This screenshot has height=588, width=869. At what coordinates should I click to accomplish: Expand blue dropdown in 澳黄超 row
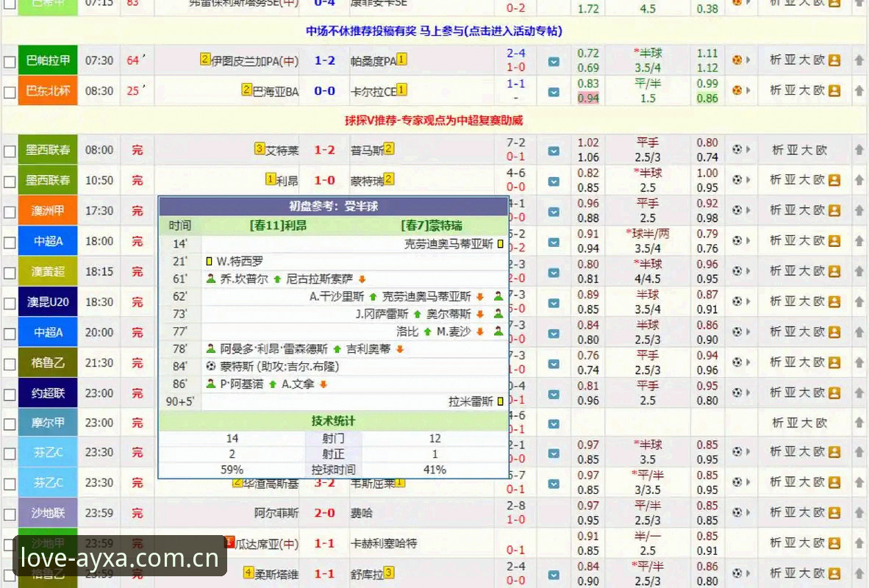coord(554,273)
